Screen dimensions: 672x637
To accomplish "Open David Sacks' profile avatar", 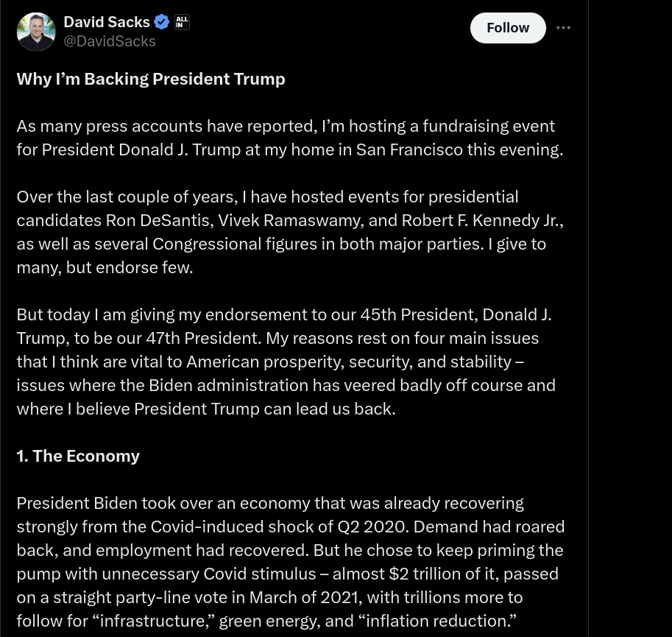I will (36, 32).
